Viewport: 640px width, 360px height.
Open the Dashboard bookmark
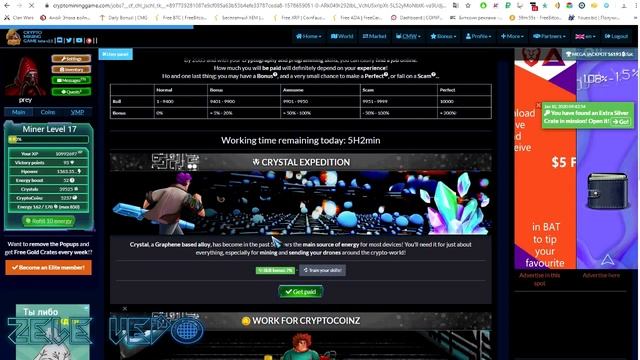pos(416,18)
